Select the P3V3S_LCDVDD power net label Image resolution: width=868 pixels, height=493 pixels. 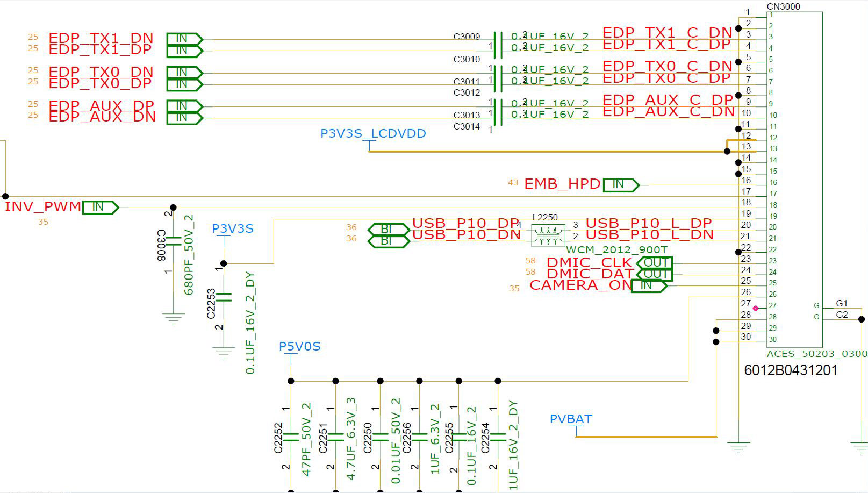coord(373,134)
